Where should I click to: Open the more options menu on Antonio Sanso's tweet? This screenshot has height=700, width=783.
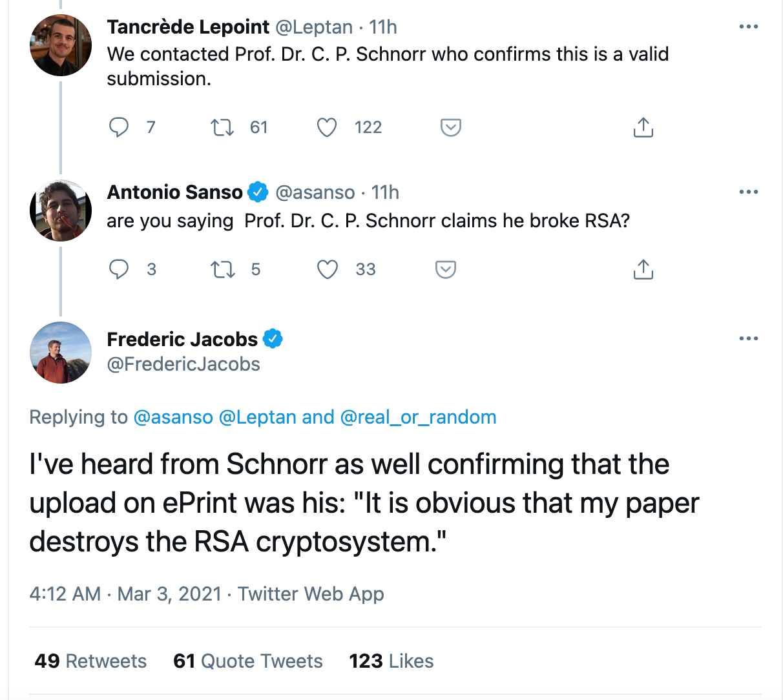point(748,191)
